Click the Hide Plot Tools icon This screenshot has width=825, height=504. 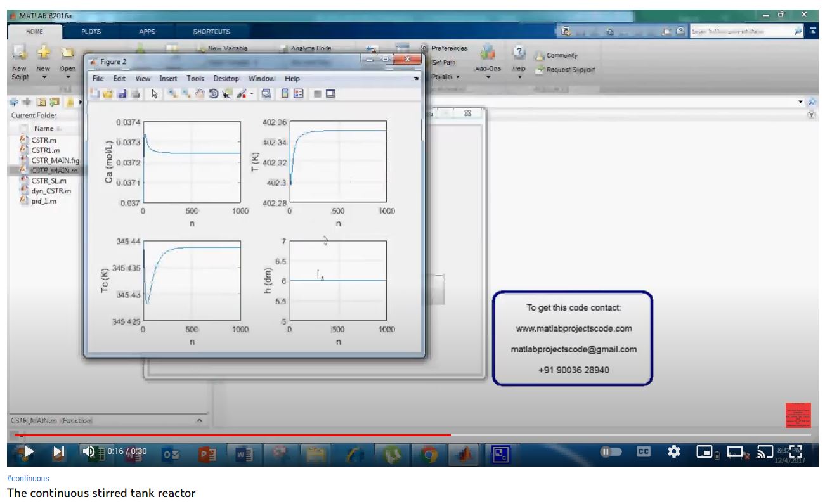[318, 94]
